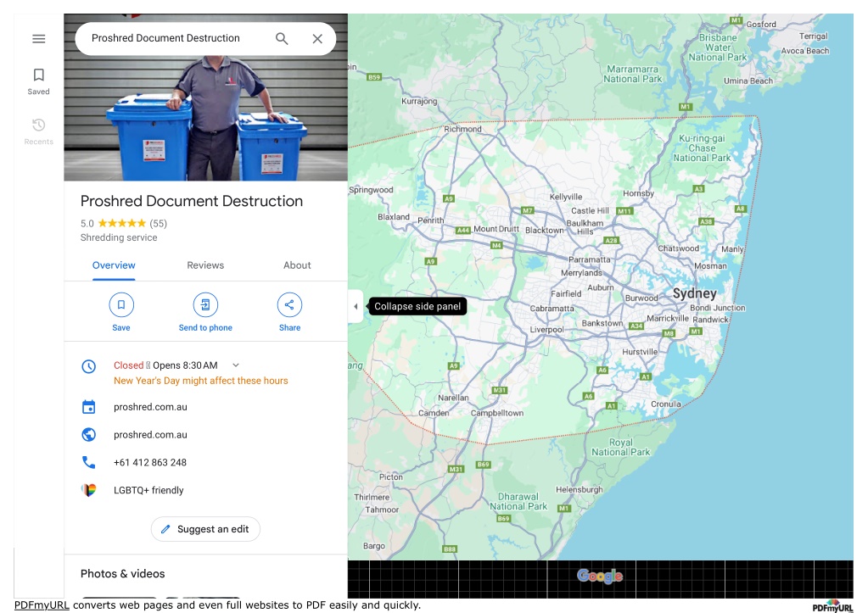Click Photos & videos heading

click(123, 574)
